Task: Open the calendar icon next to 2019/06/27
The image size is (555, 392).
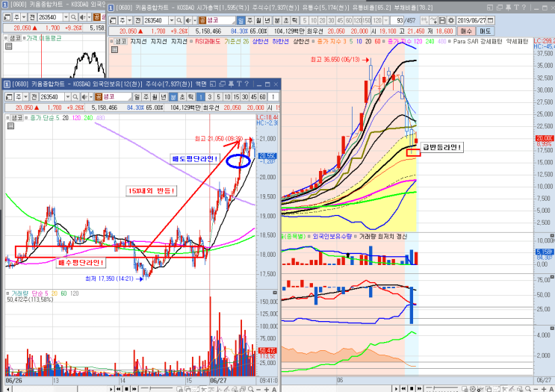Action: (491, 20)
